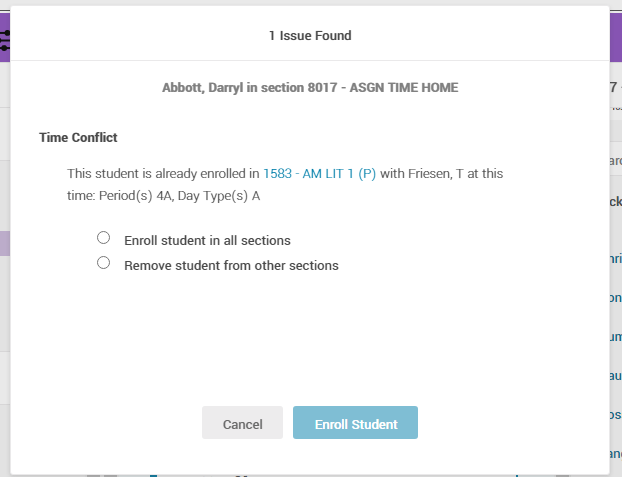Click the "Remove student from other sections" label

coord(231,266)
